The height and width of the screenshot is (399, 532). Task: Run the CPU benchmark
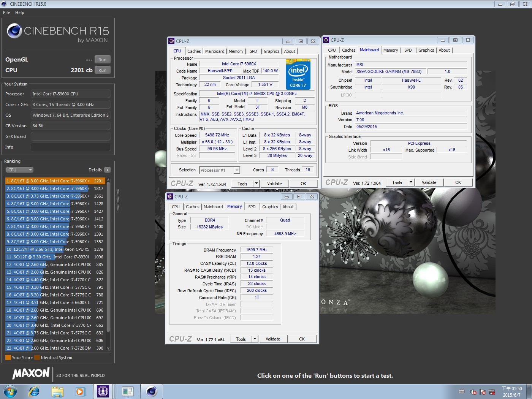tap(103, 70)
